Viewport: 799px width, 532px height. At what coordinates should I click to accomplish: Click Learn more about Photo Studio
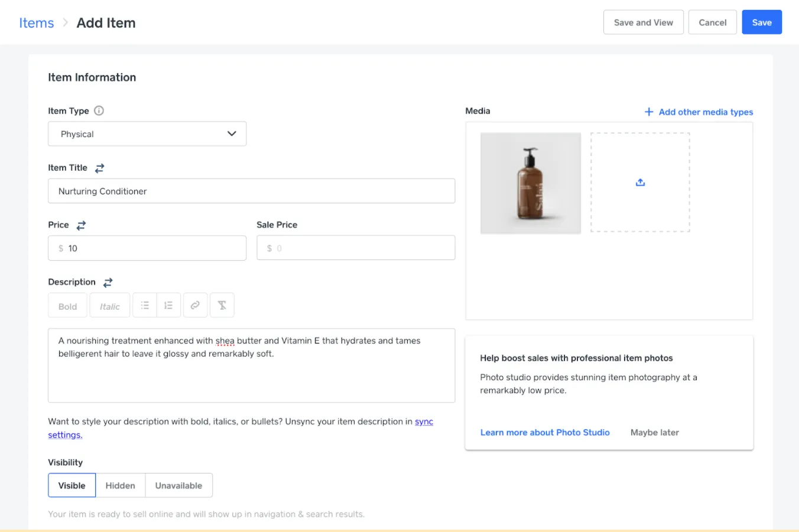coord(544,432)
